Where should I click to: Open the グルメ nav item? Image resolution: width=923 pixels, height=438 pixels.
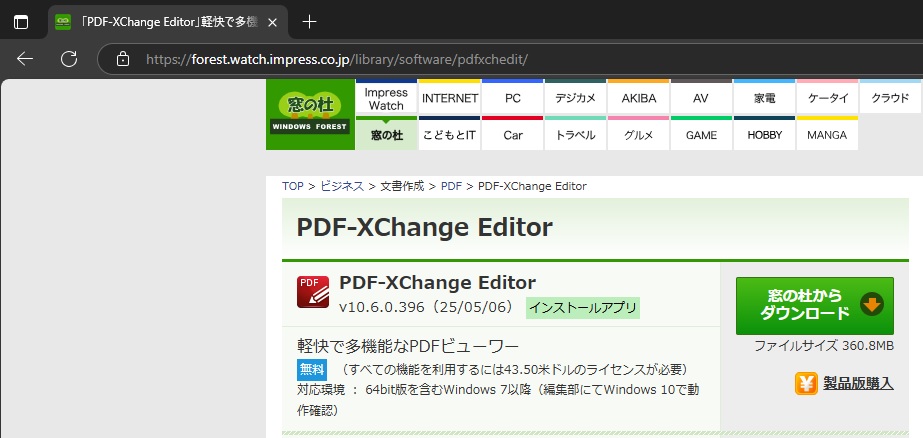(x=639, y=134)
